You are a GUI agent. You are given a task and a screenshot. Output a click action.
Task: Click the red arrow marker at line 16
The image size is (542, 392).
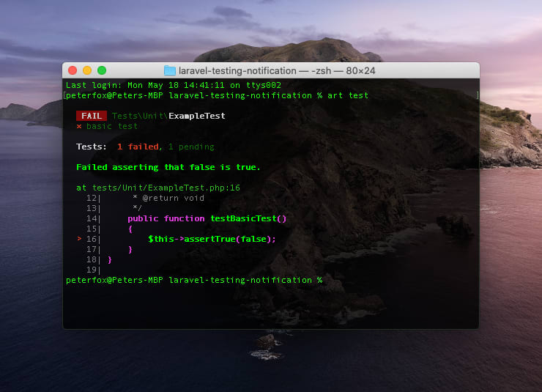click(80, 239)
